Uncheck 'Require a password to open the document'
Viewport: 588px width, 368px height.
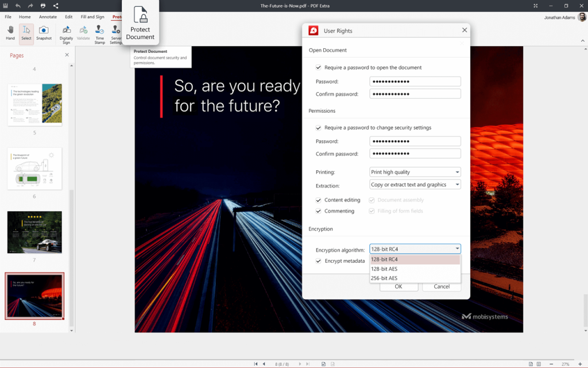(x=318, y=67)
